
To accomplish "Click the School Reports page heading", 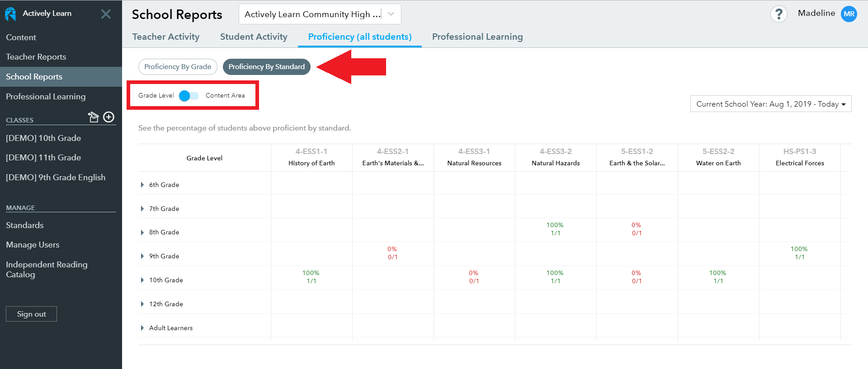I will pyautogui.click(x=177, y=14).
